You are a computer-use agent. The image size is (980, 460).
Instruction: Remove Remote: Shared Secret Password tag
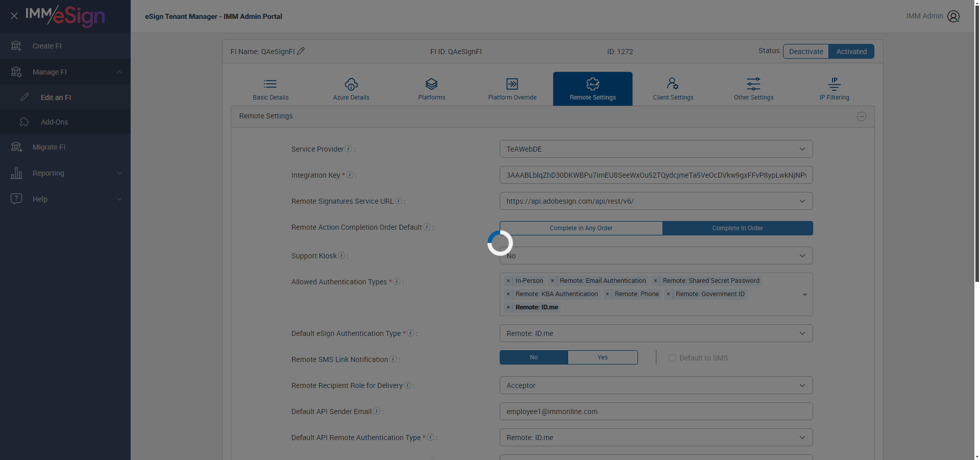(x=655, y=281)
